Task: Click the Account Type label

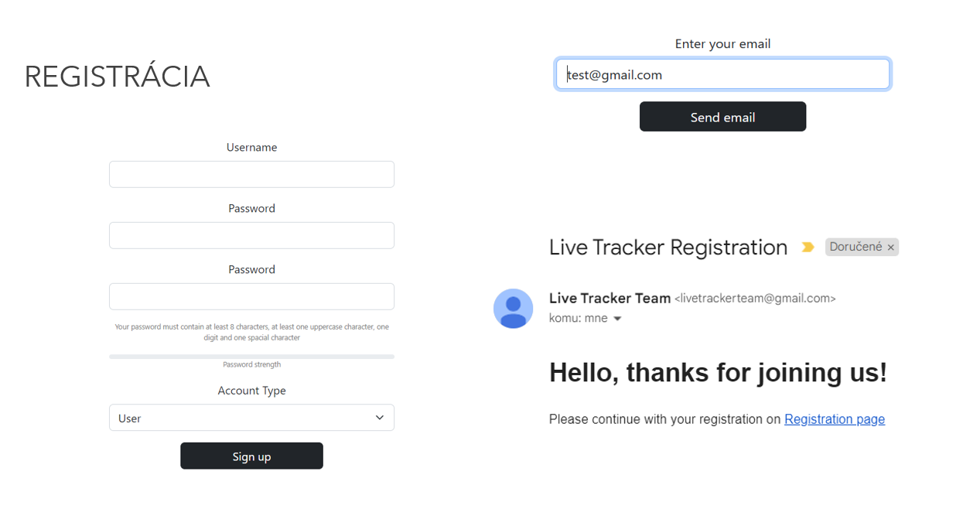Action: [251, 391]
